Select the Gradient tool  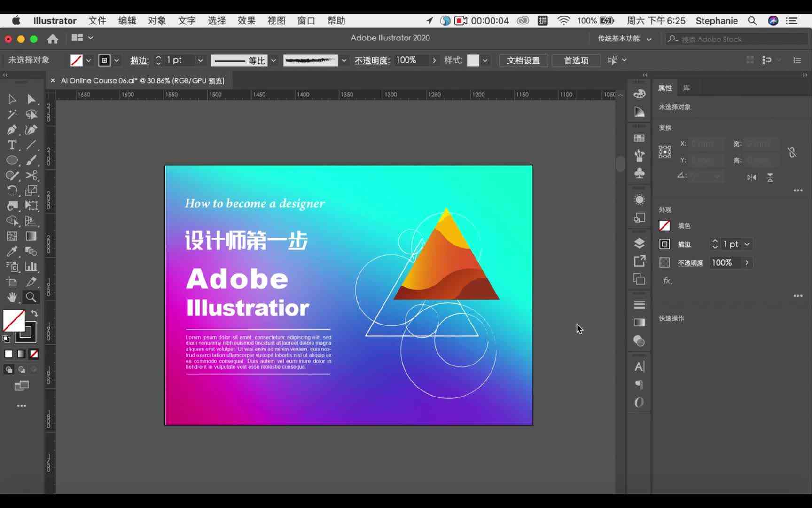tap(31, 236)
